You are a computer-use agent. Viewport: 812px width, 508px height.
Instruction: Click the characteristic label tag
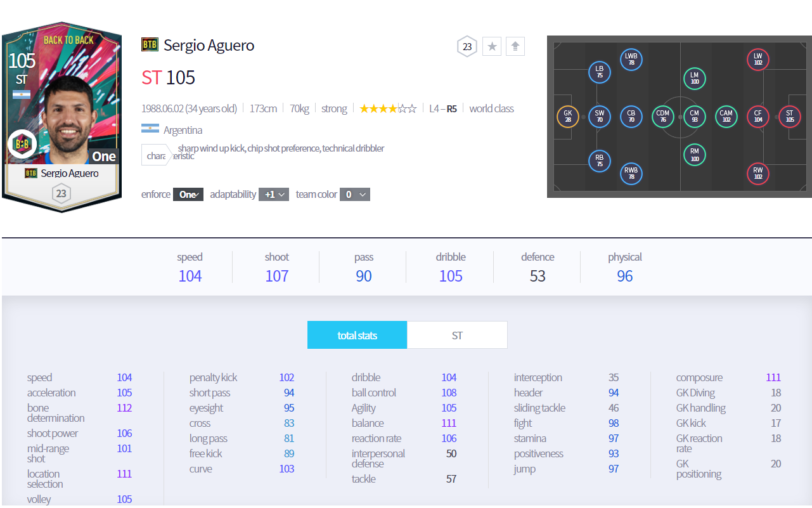click(155, 155)
